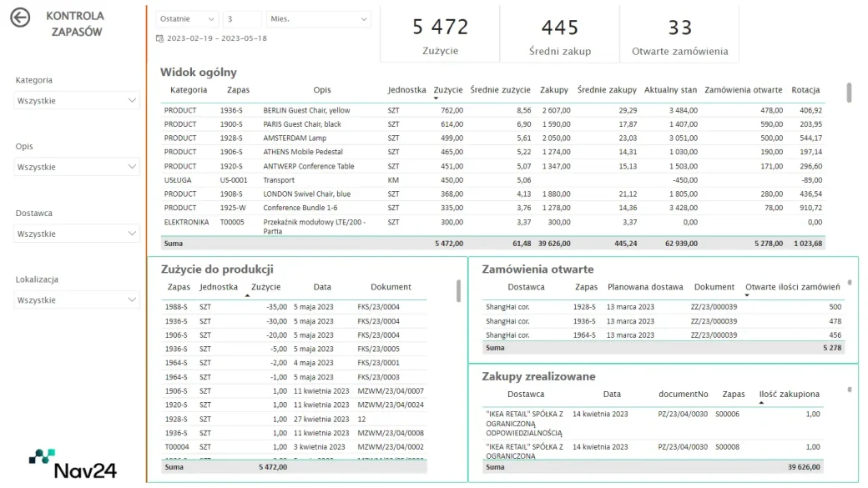Click the Widok ogólny table scrollbar
The width and height of the screenshot is (868, 488).
point(849,93)
